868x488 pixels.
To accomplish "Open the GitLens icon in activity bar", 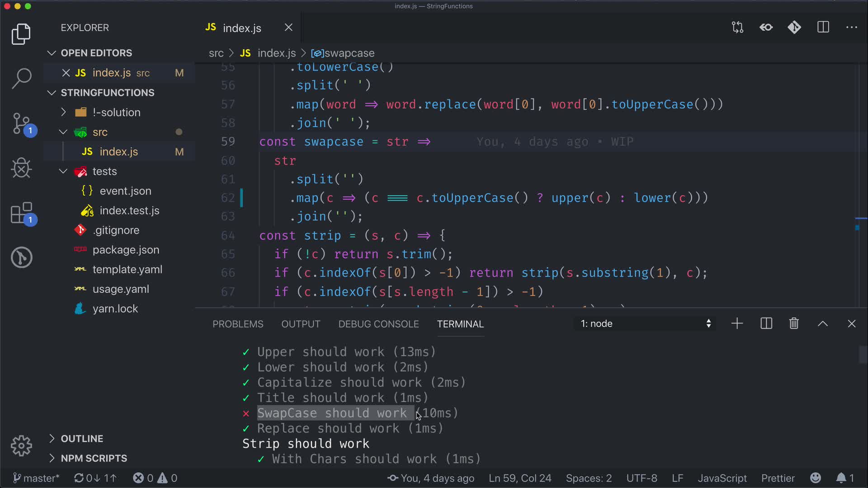I will pyautogui.click(x=21, y=258).
